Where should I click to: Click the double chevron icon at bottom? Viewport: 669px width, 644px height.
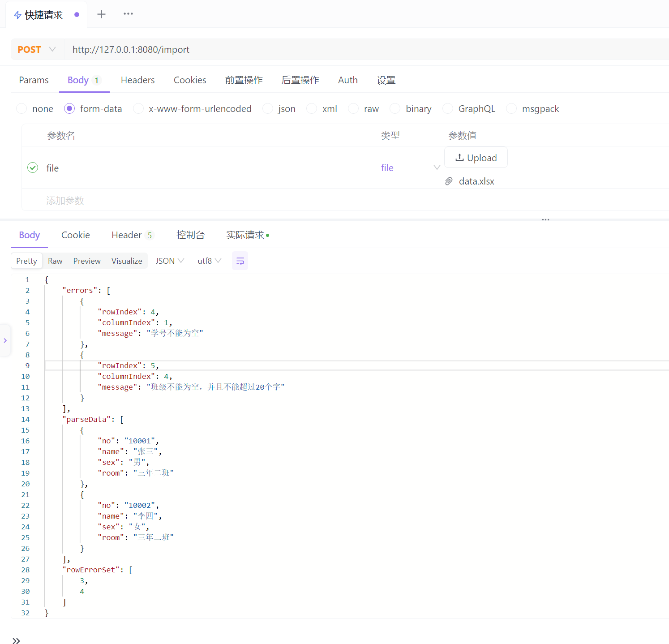(16, 641)
